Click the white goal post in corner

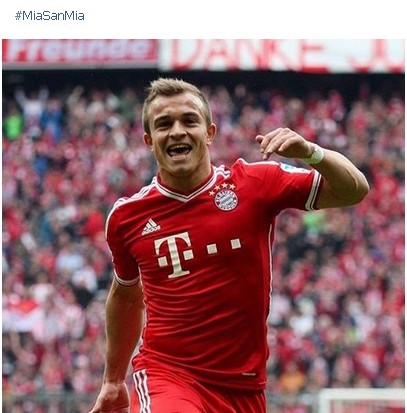[361, 401]
